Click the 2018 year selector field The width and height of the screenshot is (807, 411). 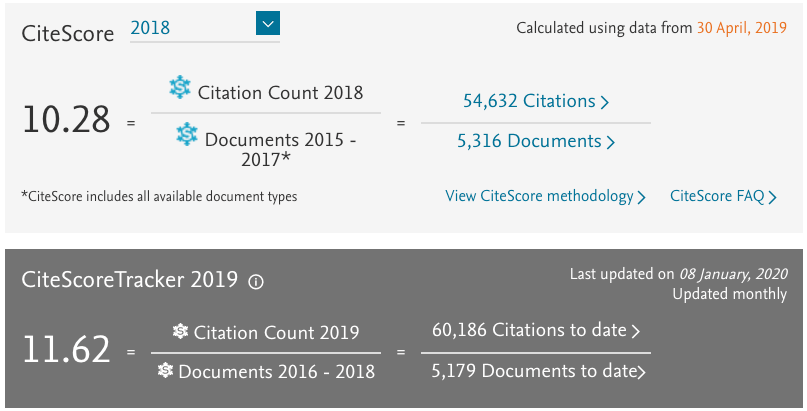tap(190, 27)
